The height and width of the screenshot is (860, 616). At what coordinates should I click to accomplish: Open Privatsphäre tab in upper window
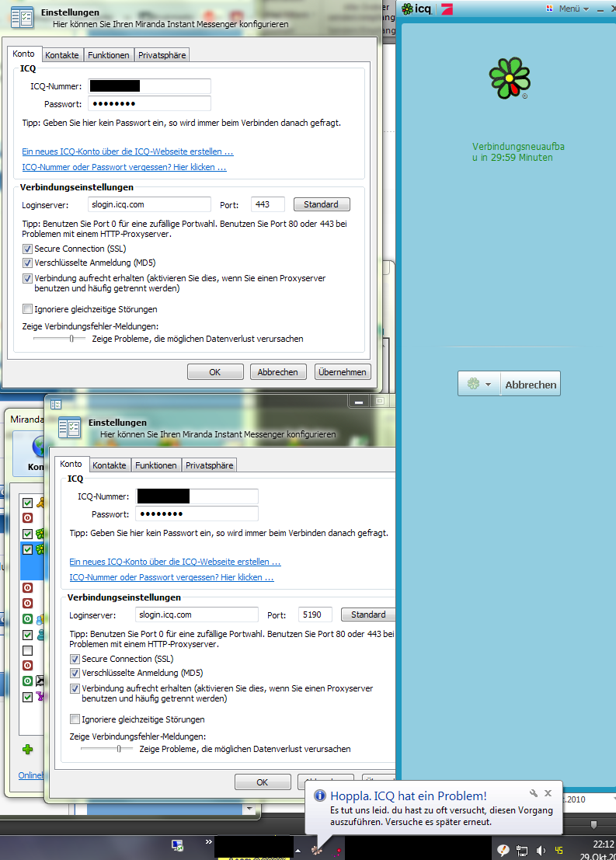pyautogui.click(x=162, y=55)
